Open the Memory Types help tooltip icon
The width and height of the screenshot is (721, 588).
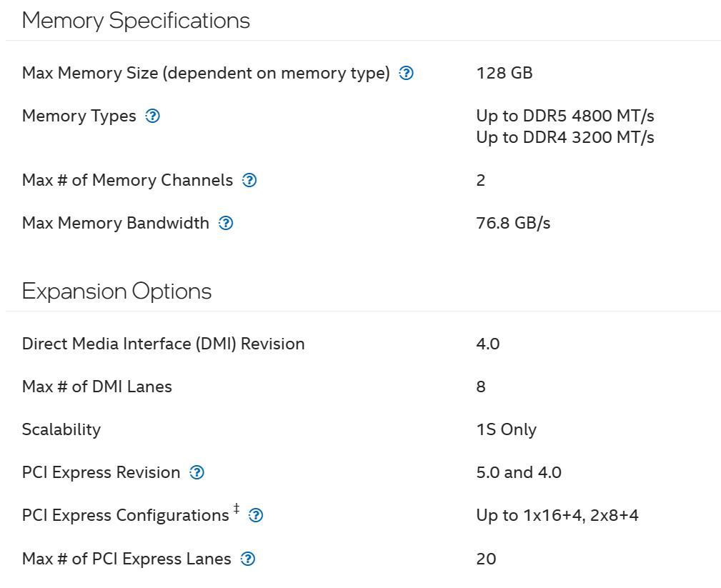coord(152,116)
